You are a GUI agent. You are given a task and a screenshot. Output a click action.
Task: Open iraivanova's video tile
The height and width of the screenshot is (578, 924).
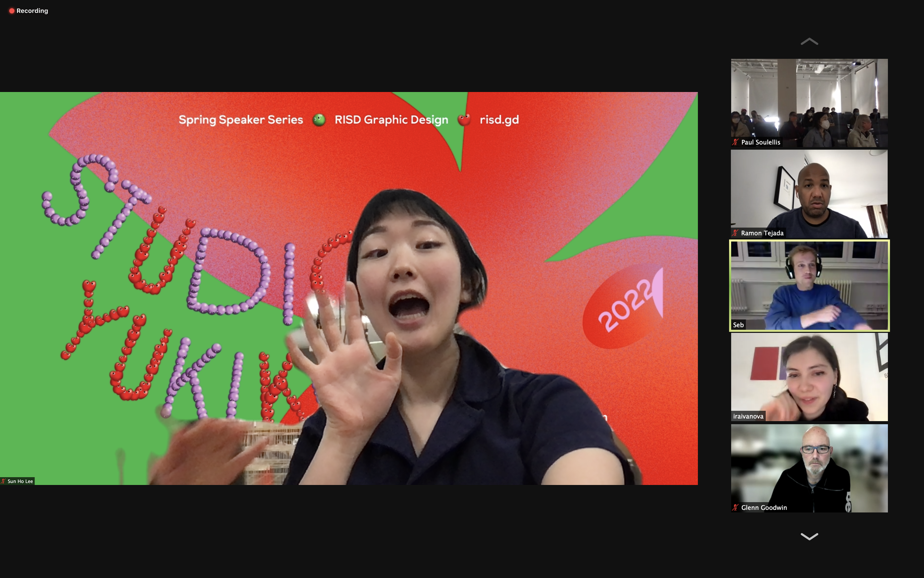tap(809, 377)
